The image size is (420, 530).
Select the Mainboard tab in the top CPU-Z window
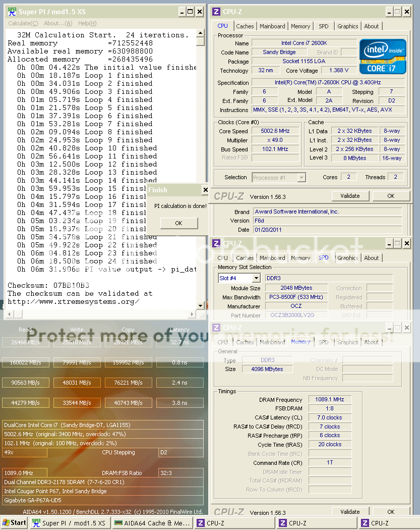tap(272, 26)
